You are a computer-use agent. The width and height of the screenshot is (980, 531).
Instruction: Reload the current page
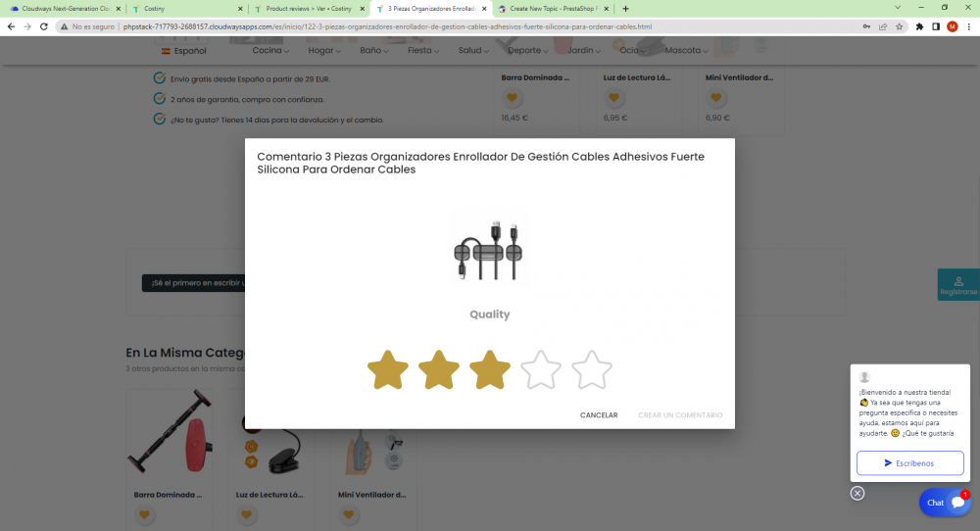click(44, 26)
